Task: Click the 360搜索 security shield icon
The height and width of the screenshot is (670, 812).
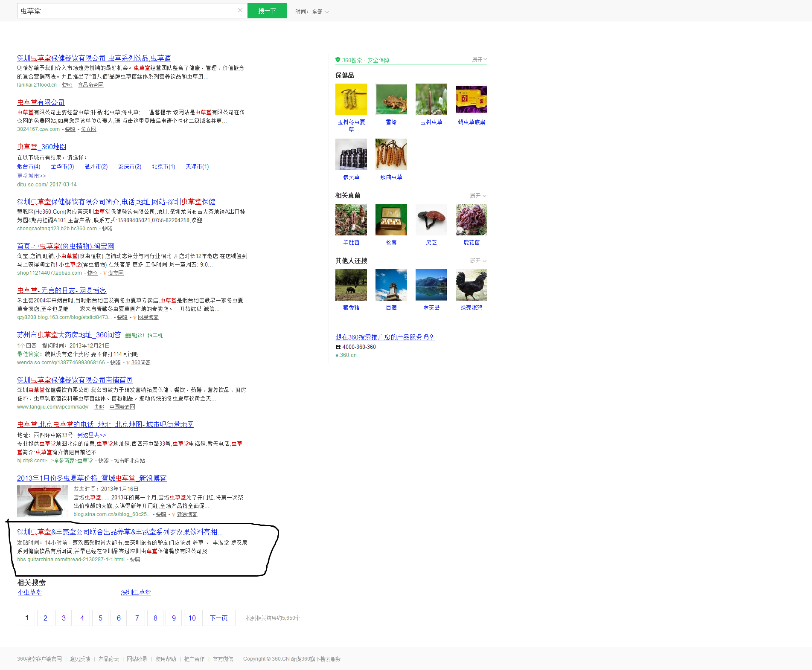Action: 338,60
